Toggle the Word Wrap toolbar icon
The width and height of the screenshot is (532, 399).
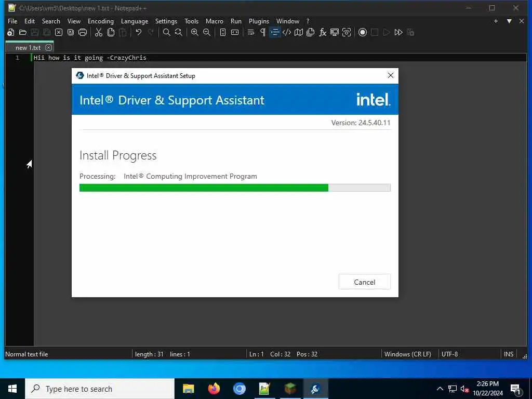tap(251, 33)
